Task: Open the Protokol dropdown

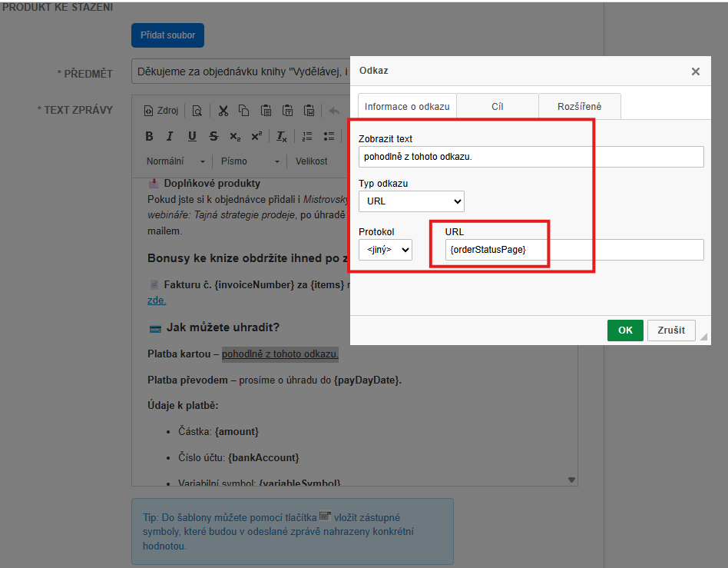Action: (x=386, y=250)
